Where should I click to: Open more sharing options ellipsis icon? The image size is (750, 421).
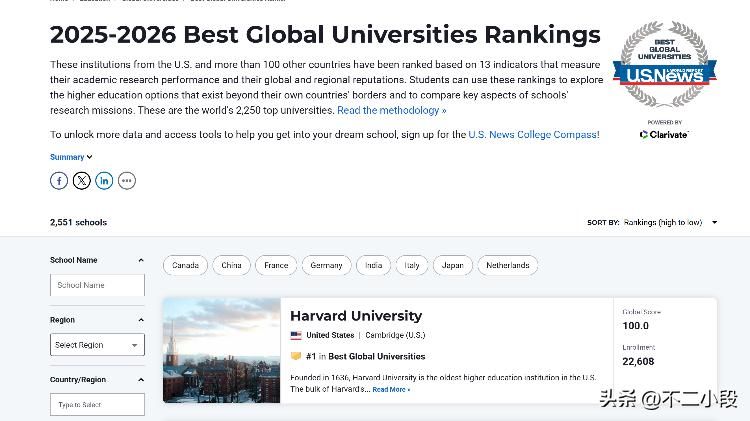(x=127, y=181)
